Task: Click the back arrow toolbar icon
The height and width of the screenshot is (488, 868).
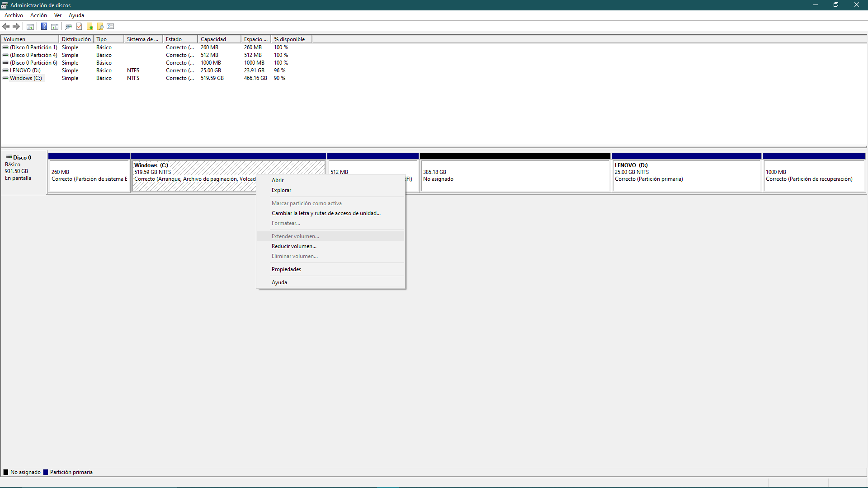Action: [x=6, y=27]
